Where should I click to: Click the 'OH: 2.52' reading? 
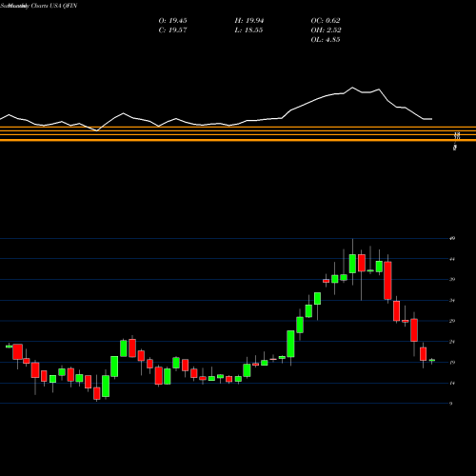pyautogui.click(x=326, y=30)
